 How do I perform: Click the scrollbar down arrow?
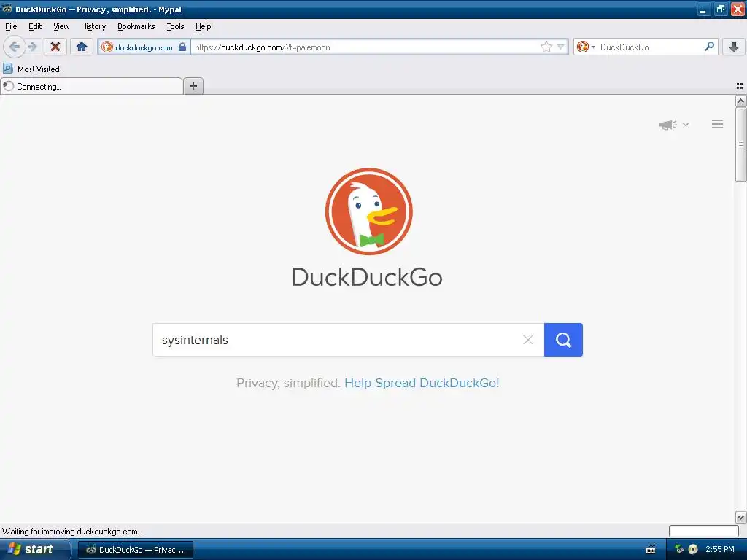pos(740,517)
